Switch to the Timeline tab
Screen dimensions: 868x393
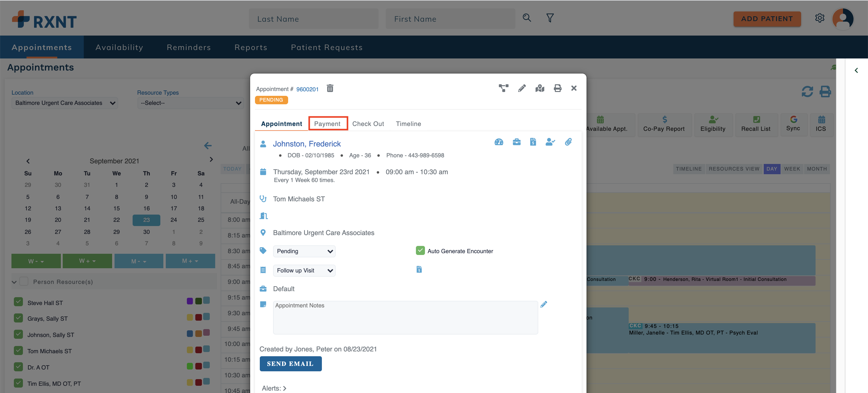pos(408,124)
